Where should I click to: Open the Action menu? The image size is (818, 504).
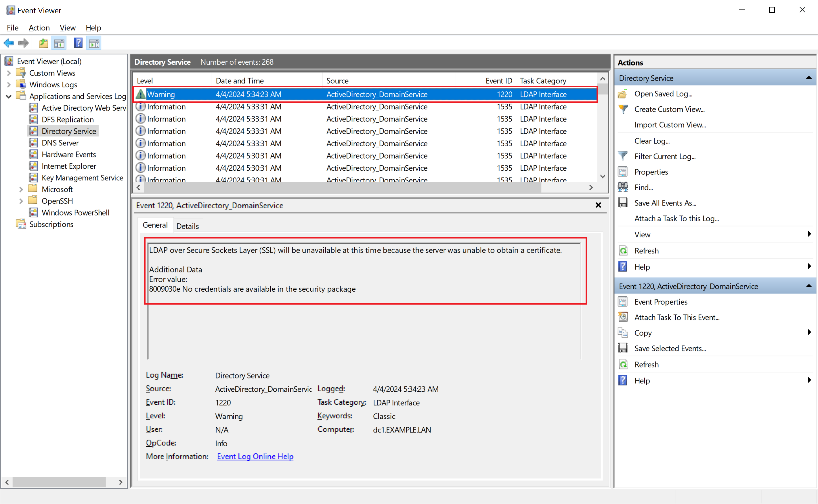39,28
